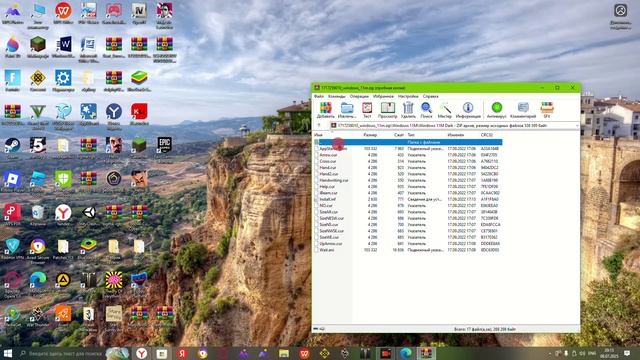This screenshot has width=640, height=360.
Task: Select the SizeAll.cur file row
Action: (407, 212)
